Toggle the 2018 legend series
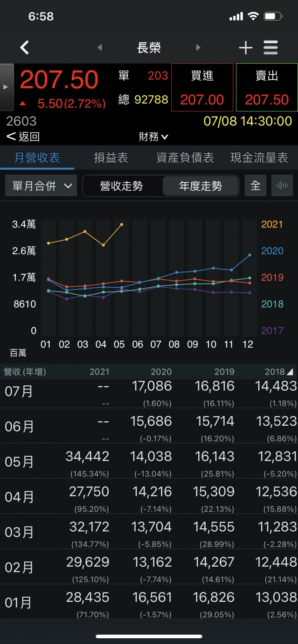The width and height of the screenshot is (298, 644). click(272, 304)
